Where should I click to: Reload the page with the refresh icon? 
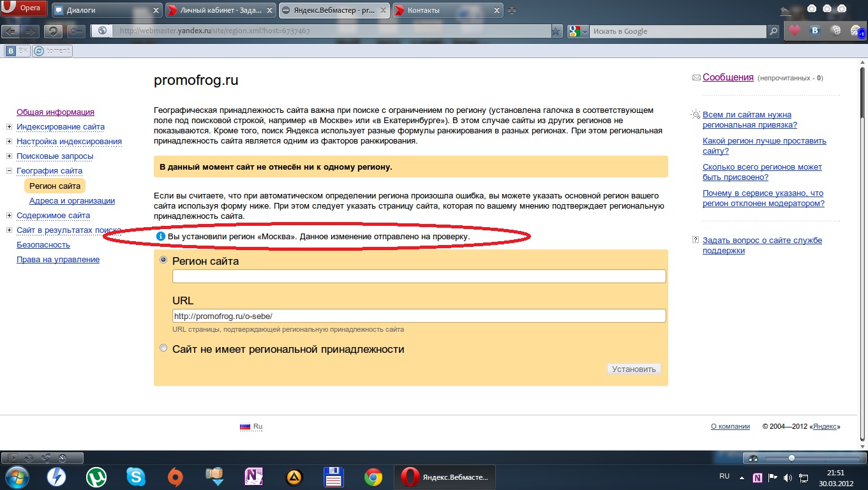(x=54, y=31)
